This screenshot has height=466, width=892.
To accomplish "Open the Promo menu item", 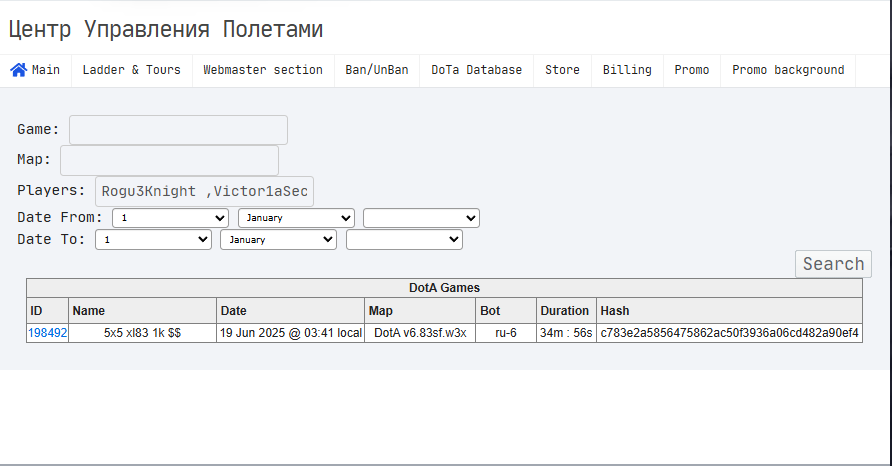I will 692,70.
